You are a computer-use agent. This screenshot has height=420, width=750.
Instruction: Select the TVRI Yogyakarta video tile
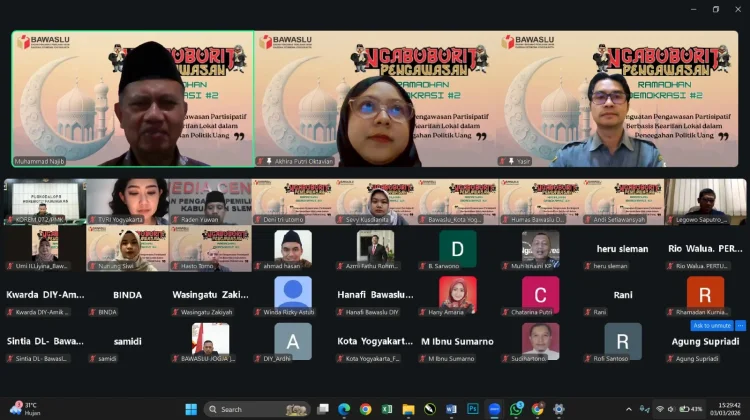pyautogui.click(x=128, y=202)
